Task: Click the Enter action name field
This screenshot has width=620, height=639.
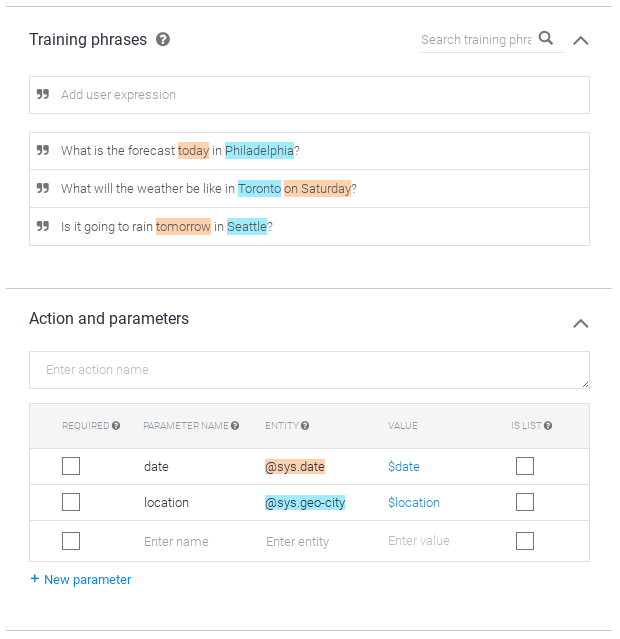Action: [x=309, y=370]
